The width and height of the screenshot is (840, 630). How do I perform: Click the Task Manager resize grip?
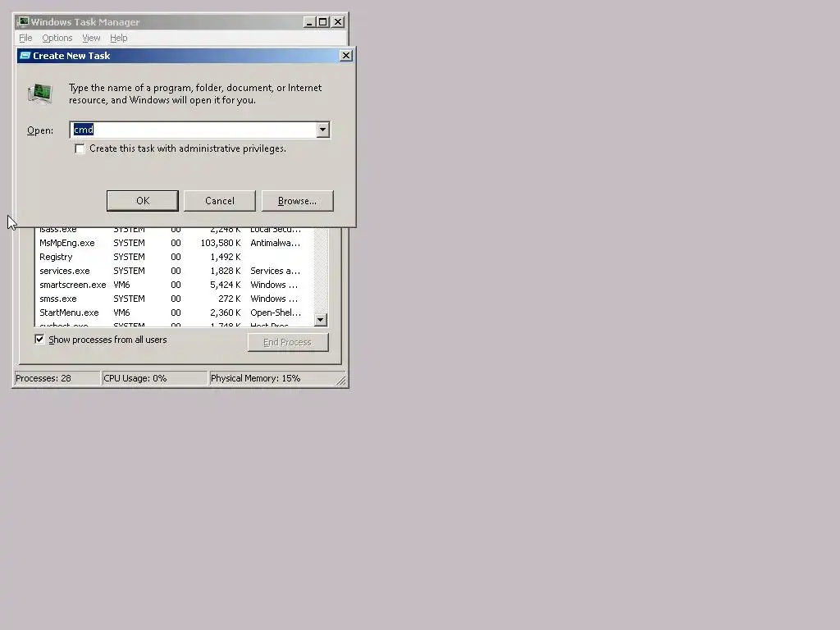click(341, 381)
